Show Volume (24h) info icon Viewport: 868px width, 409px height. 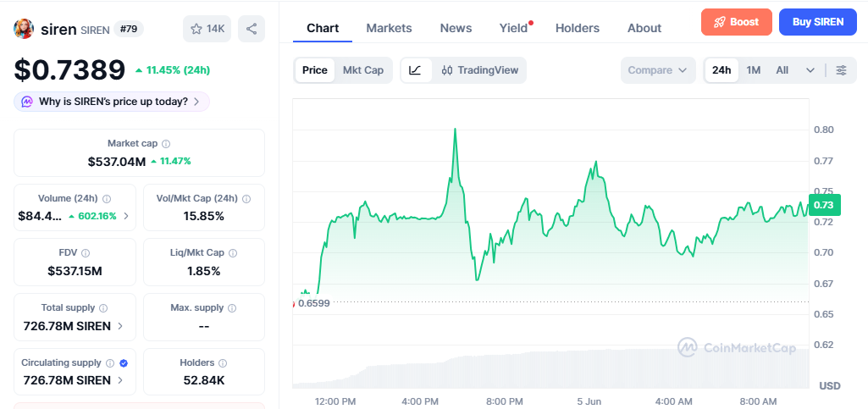[107, 199]
